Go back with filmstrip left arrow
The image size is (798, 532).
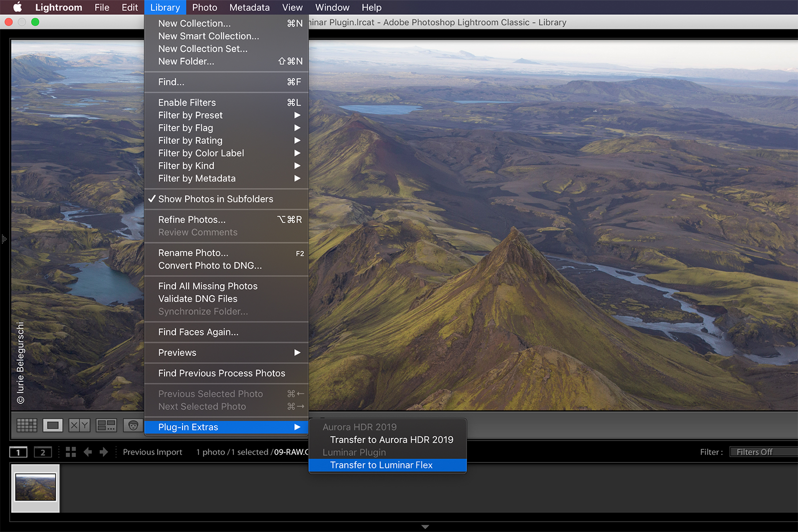click(88, 452)
